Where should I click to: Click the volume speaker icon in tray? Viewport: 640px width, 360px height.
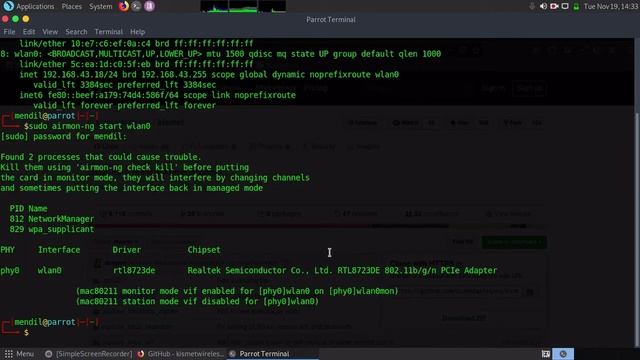tap(543, 6)
